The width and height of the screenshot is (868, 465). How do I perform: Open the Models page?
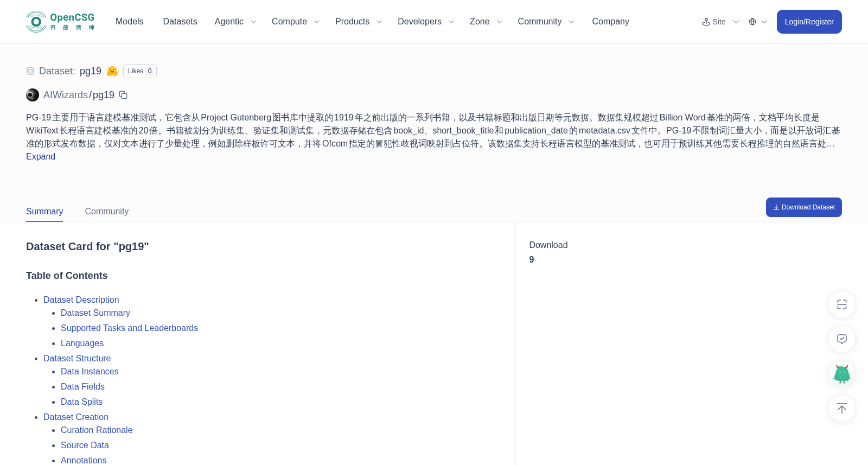point(130,22)
